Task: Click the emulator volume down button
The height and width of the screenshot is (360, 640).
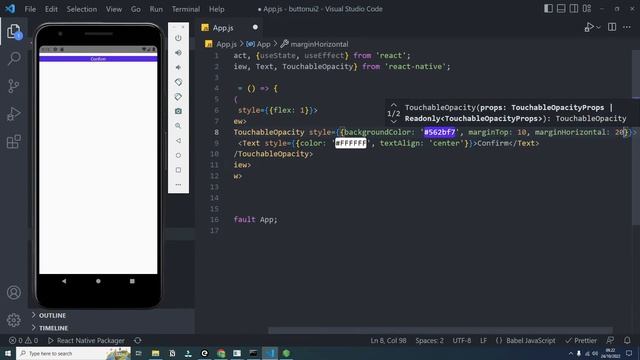Action: pos(178,67)
